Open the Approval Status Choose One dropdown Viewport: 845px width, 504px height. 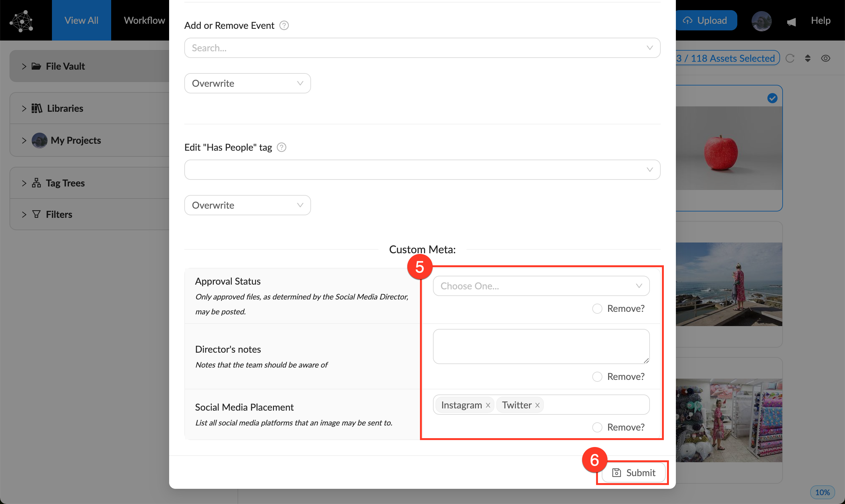coord(541,286)
